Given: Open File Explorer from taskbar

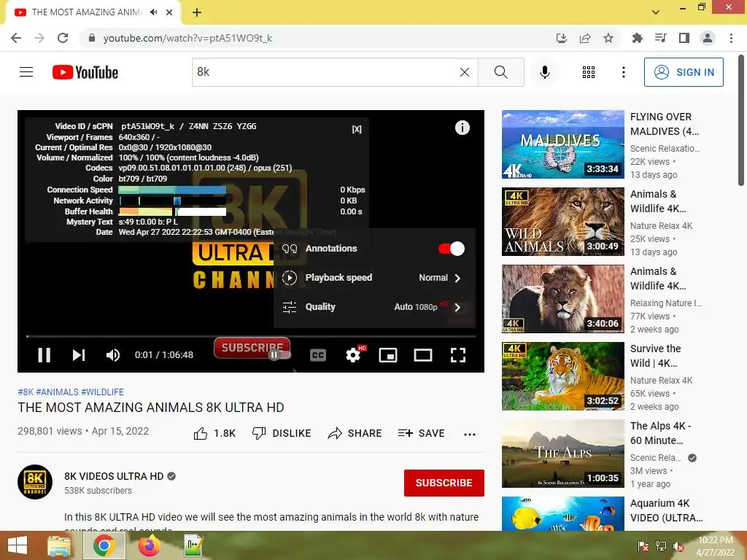Looking at the screenshot, I should tap(60, 545).
